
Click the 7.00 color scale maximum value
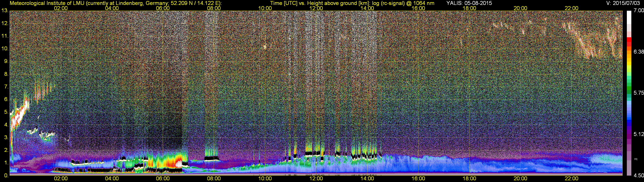(x=638, y=10)
